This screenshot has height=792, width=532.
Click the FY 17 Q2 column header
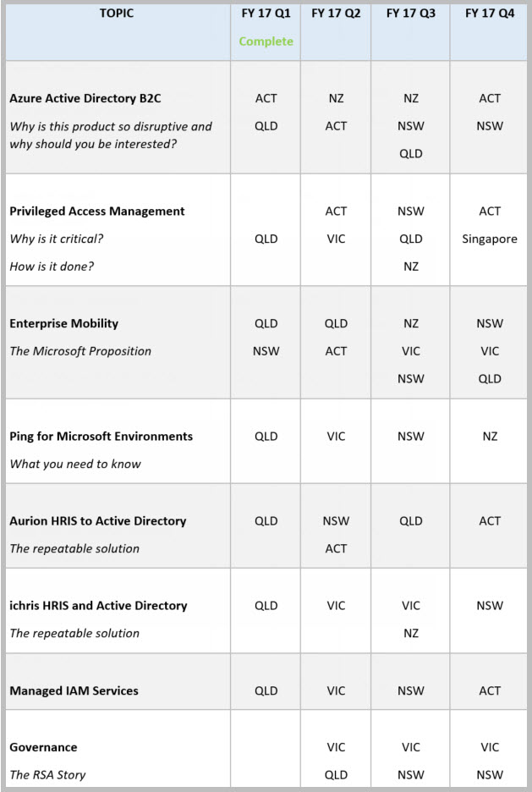pyautogui.click(x=336, y=14)
